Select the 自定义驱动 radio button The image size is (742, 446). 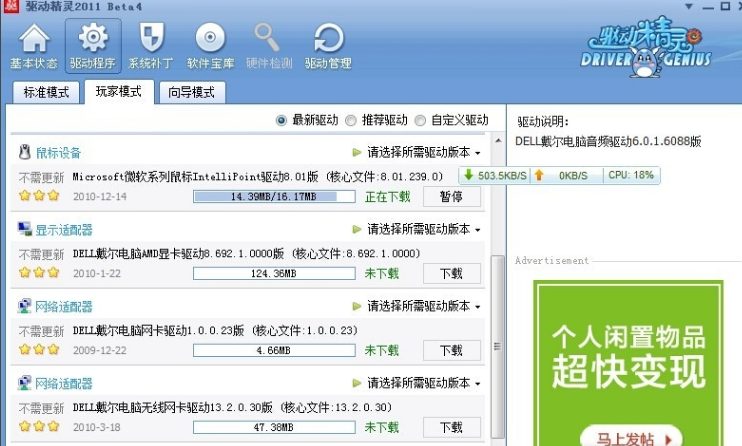click(x=420, y=120)
